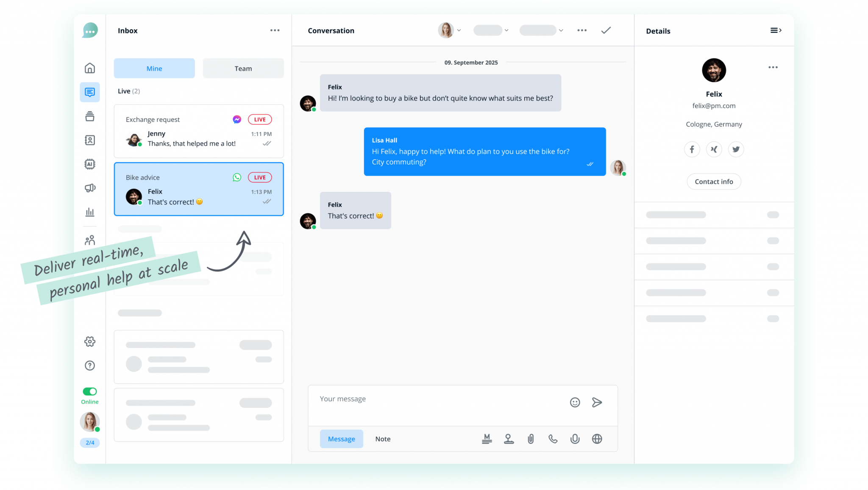
Task: Click the WhatsApp icon on Bike advice
Action: click(237, 177)
